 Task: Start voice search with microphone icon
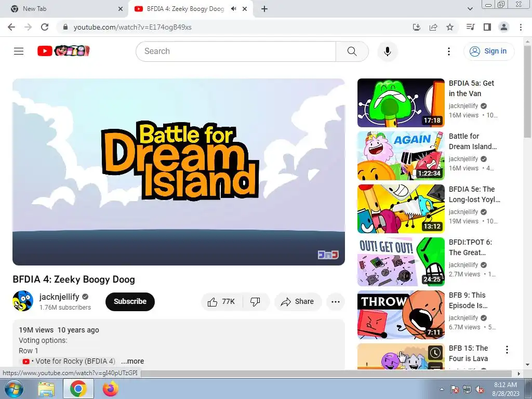click(387, 51)
